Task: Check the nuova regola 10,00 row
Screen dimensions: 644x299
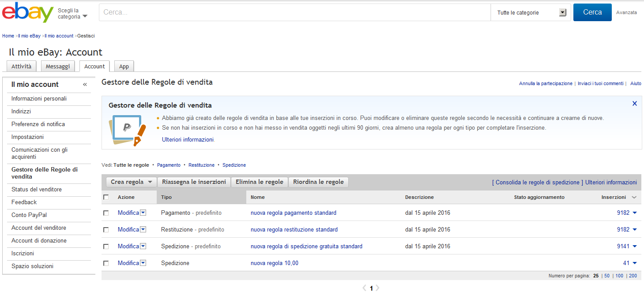Action: click(x=106, y=263)
